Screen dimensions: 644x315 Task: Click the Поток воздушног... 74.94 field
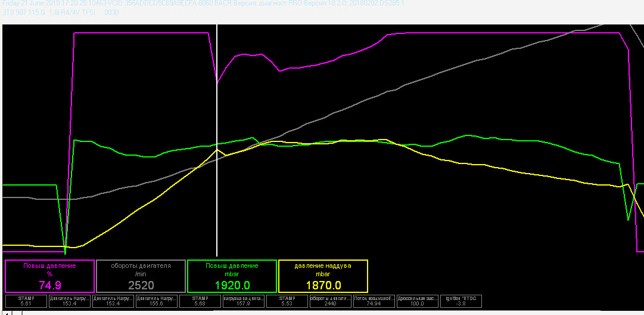pyautogui.click(x=374, y=301)
